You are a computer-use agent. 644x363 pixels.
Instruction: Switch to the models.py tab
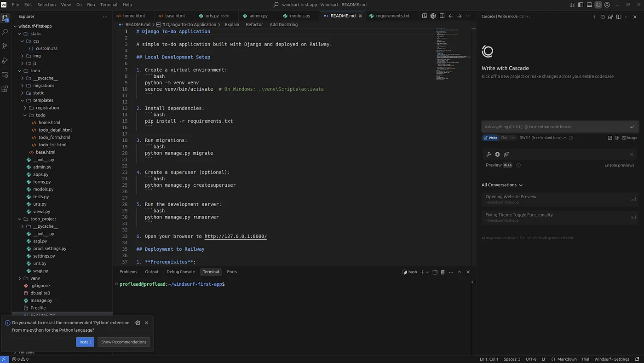(301, 15)
